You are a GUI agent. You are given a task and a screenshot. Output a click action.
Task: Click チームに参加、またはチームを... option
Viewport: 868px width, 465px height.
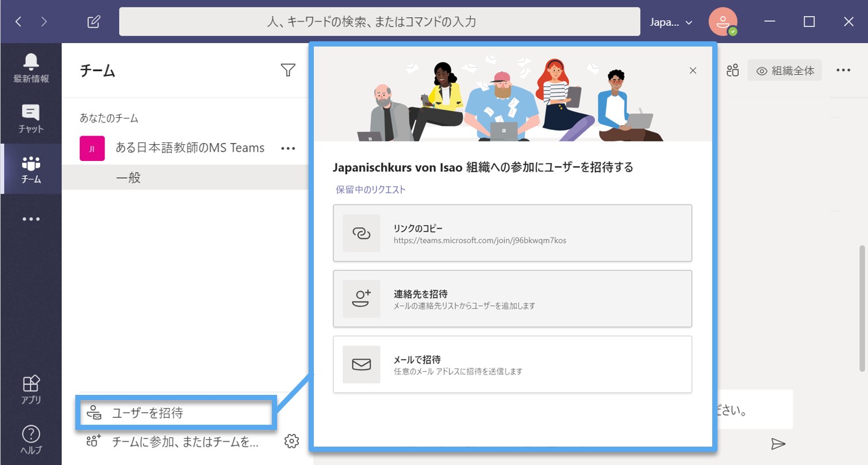point(172,441)
